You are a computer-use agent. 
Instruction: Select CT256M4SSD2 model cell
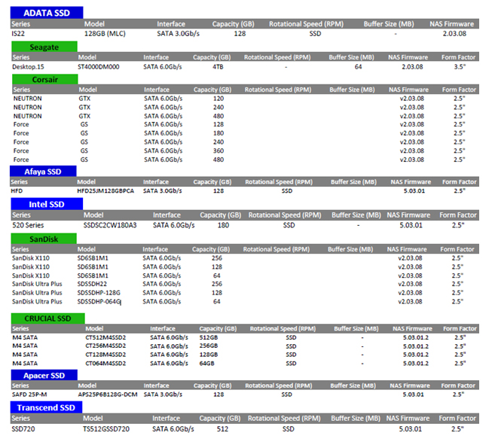point(105,346)
